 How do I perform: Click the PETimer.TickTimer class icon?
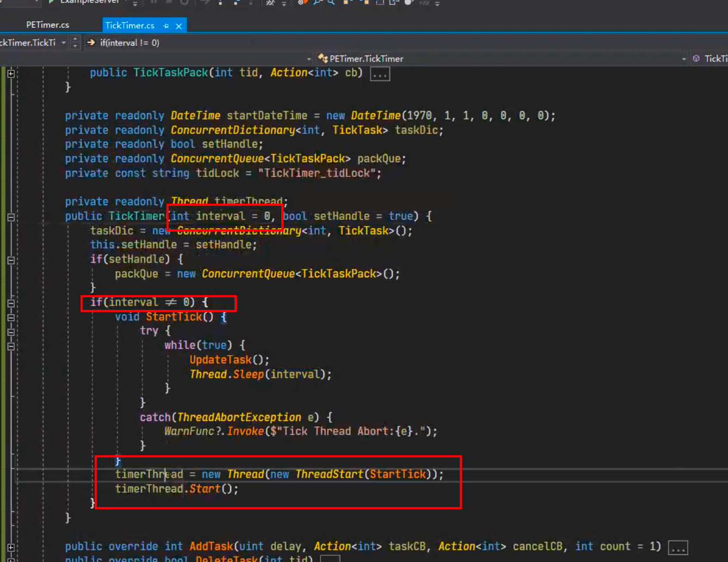pos(323,58)
